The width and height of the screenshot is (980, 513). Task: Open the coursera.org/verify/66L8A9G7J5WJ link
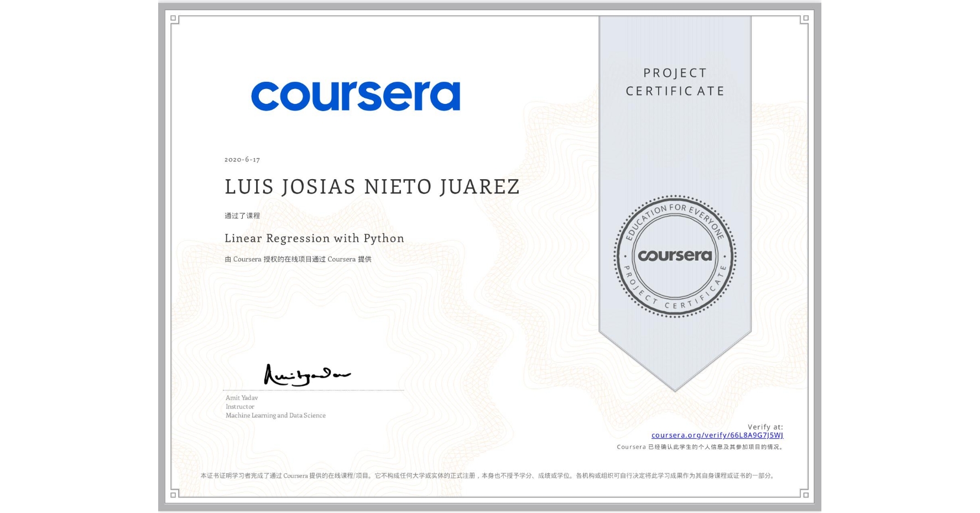click(717, 436)
